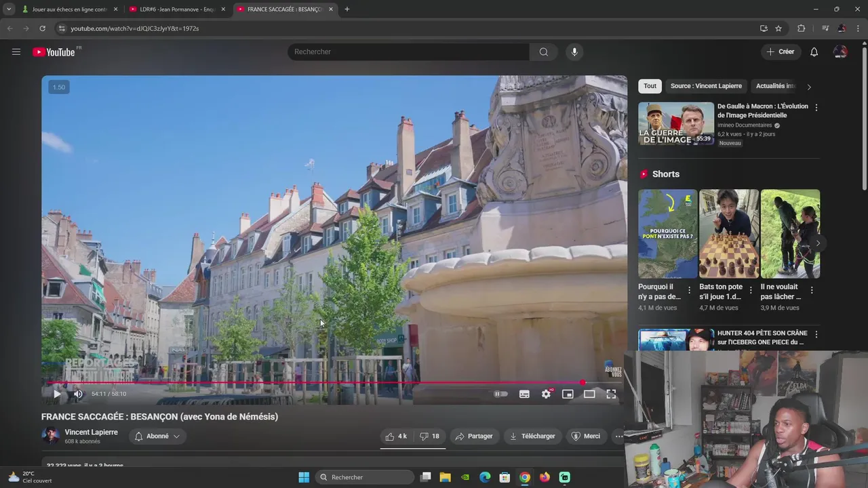Click the taskbar Rechercher search box
Viewport: 868px width, 488px height.
(365, 477)
